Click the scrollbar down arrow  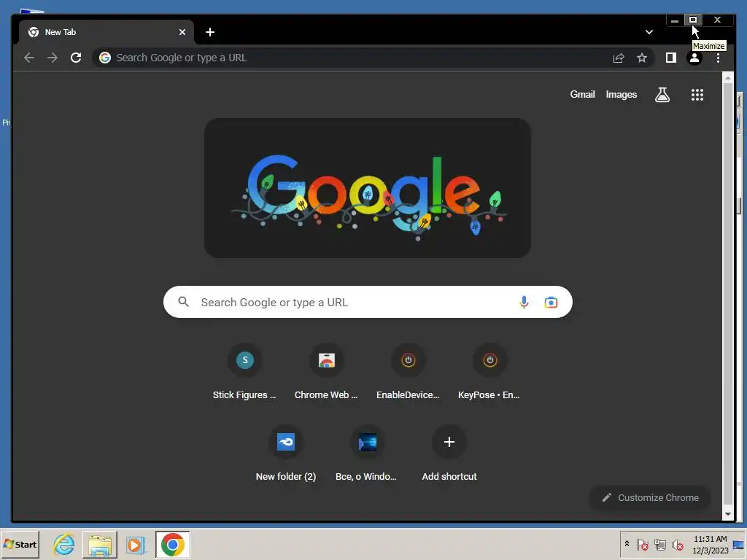coord(727,514)
